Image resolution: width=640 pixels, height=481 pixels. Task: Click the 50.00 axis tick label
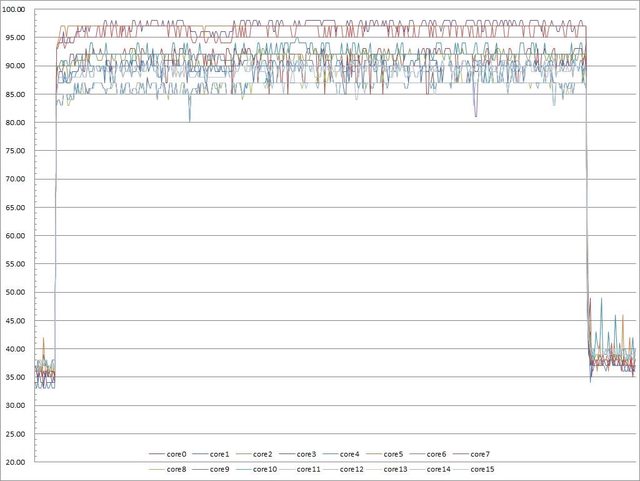pyautogui.click(x=16, y=293)
